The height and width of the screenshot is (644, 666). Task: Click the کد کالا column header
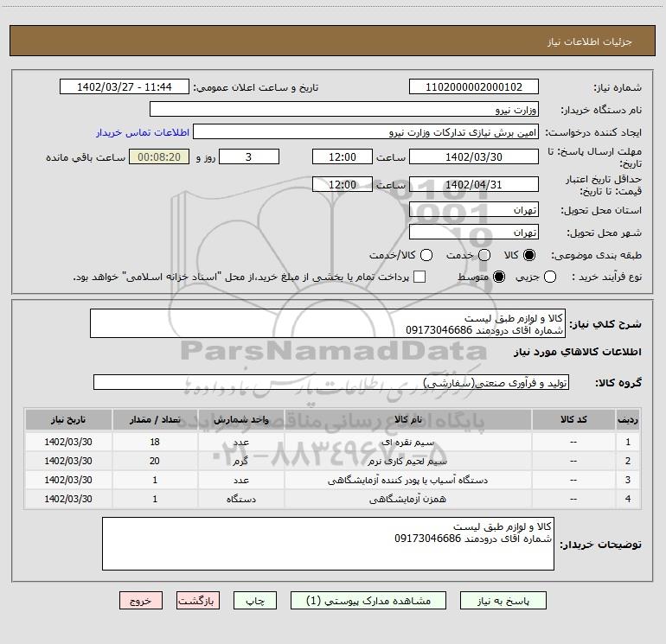pyautogui.click(x=573, y=419)
